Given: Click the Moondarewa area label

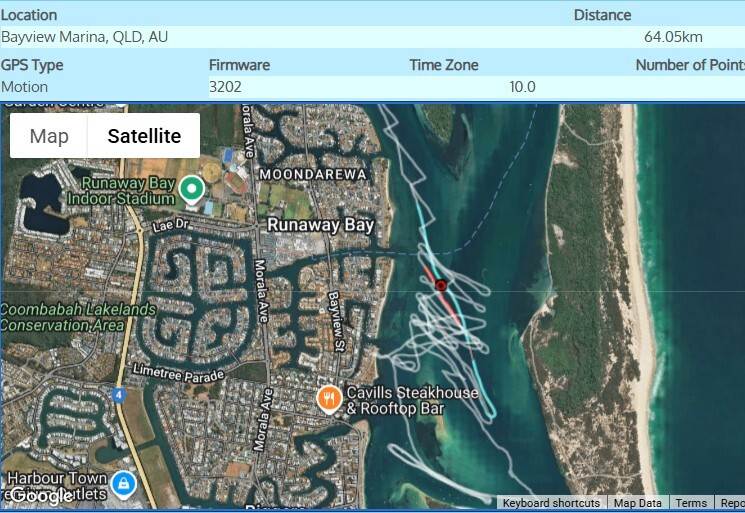Looking at the screenshot, I should click(x=313, y=174).
